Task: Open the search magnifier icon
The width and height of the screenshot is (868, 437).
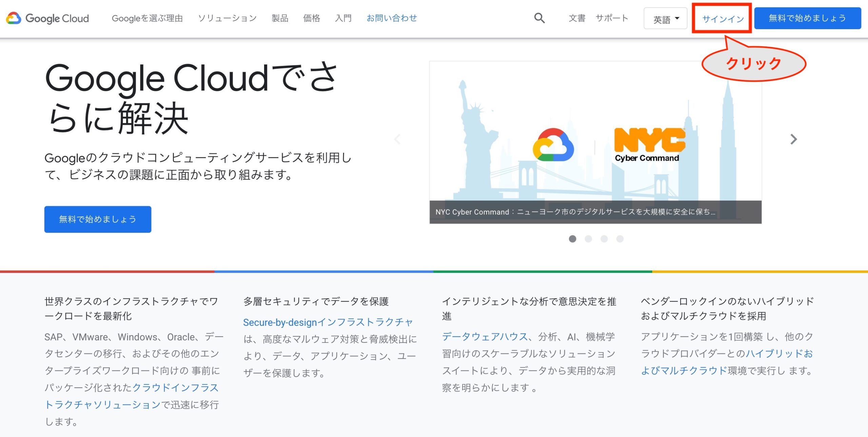Action: coord(539,18)
